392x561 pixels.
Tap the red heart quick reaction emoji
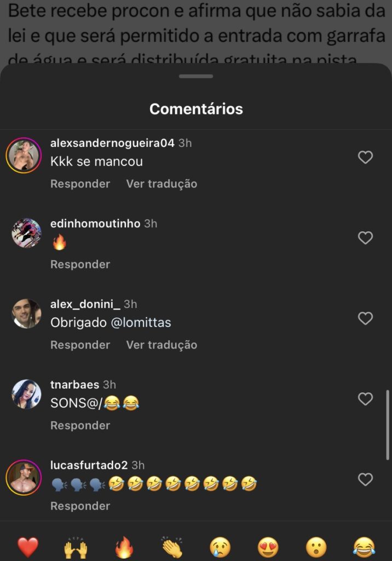[27, 547]
